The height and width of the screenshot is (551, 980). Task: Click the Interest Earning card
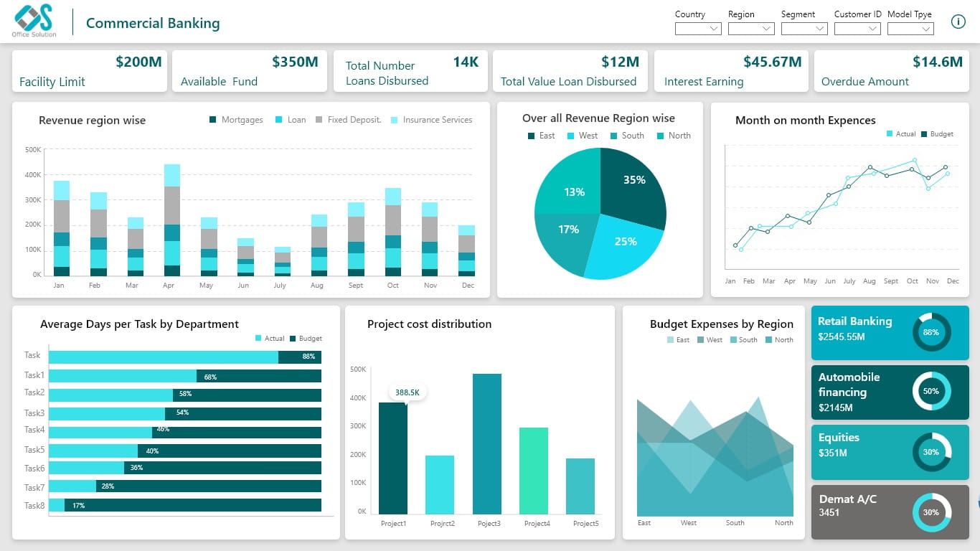[731, 71]
